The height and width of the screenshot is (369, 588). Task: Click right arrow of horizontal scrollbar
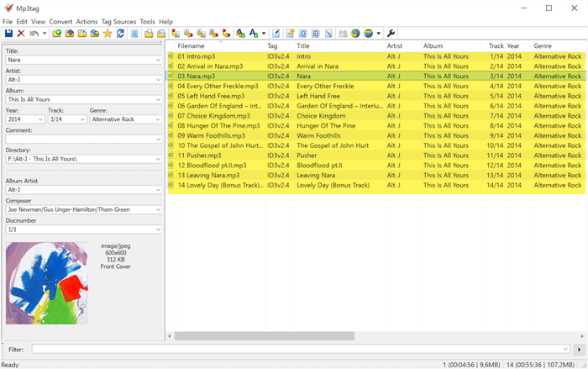click(x=581, y=336)
